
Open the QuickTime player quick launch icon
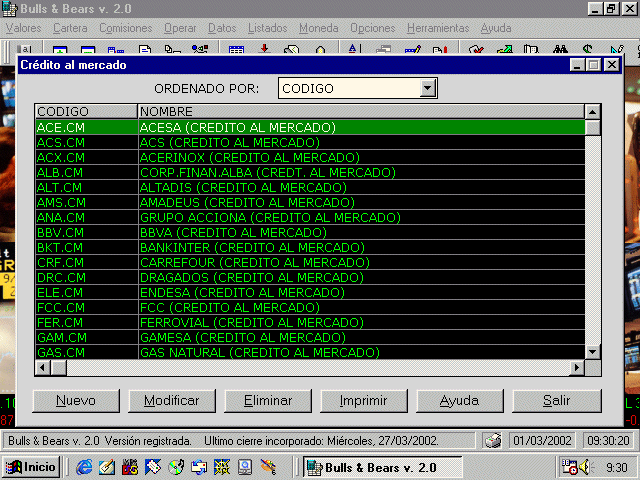[x=244, y=467]
